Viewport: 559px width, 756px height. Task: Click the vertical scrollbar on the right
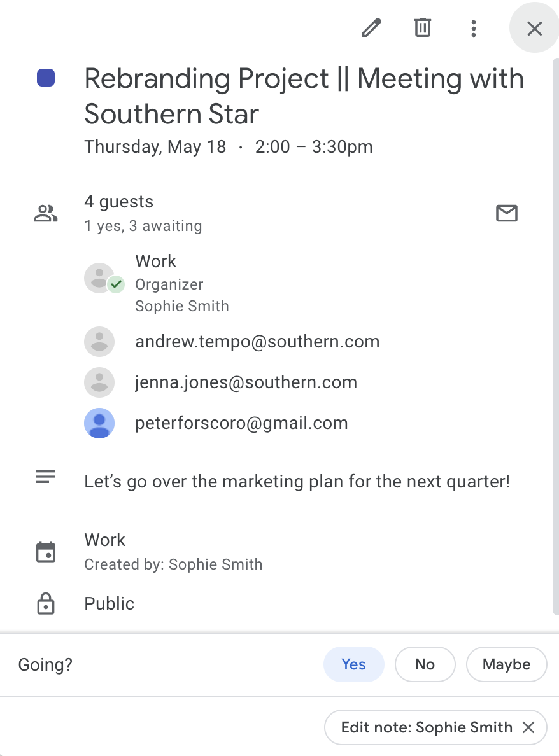point(555,336)
